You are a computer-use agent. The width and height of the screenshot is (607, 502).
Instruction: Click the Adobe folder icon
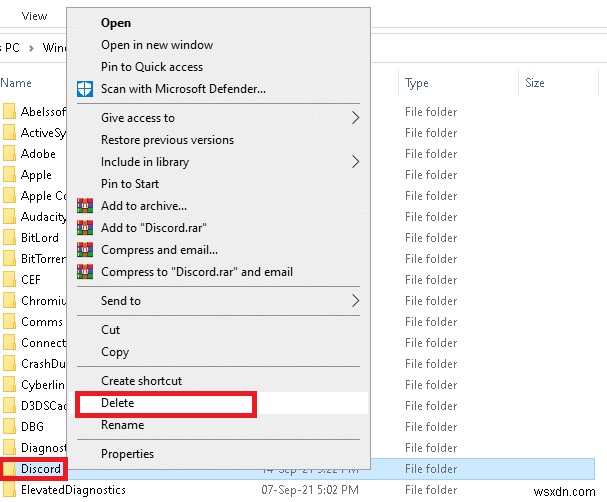pyautogui.click(x=9, y=154)
